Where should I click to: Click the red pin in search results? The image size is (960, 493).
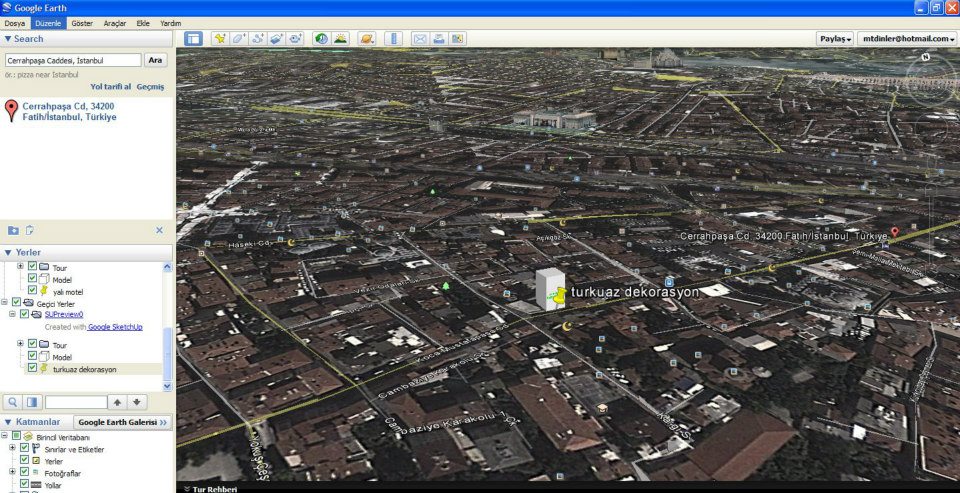pyautogui.click(x=10, y=111)
